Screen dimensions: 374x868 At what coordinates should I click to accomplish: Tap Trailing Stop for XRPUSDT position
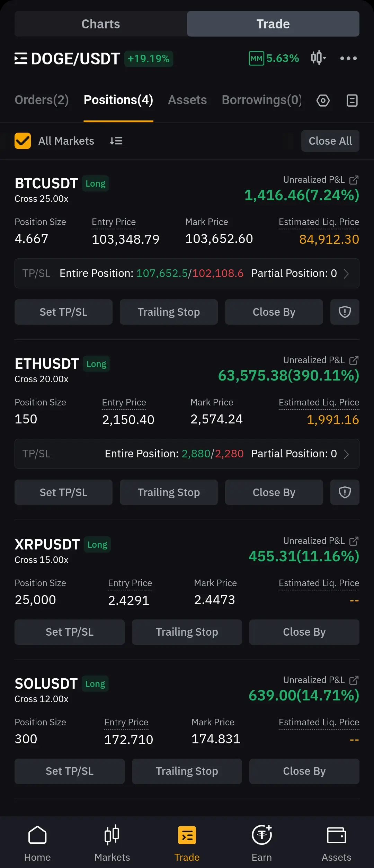click(x=187, y=632)
